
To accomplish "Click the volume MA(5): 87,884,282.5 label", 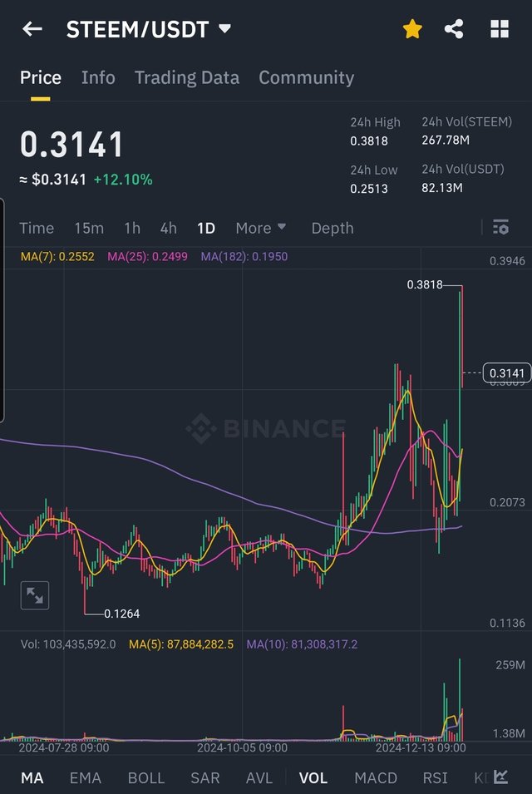I will coord(181,644).
